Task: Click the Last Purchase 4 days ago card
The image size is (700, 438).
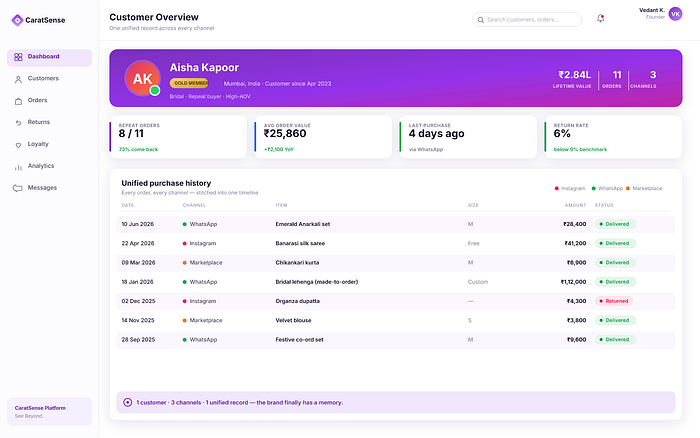Action: click(x=468, y=137)
